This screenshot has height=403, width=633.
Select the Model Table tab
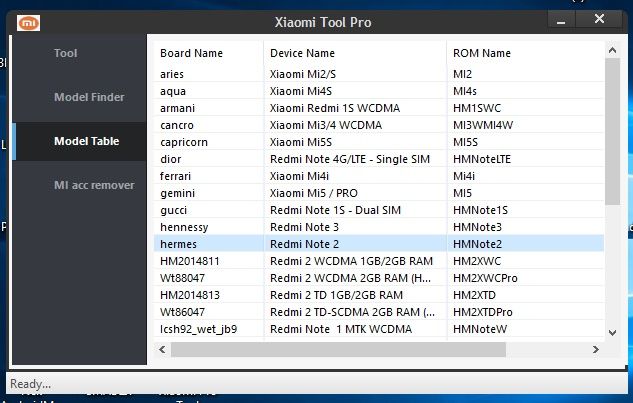pyautogui.click(x=86, y=141)
